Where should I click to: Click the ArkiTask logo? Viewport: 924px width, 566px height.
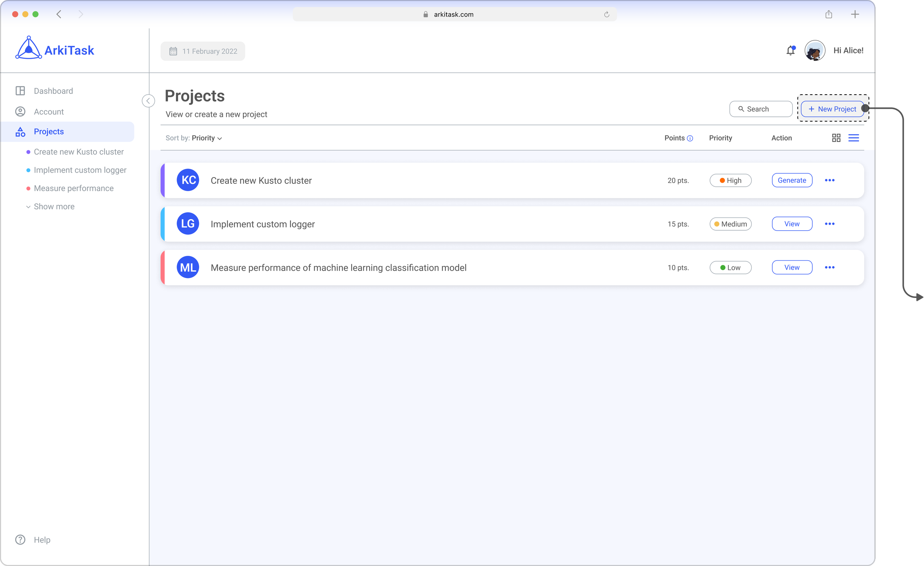point(55,49)
